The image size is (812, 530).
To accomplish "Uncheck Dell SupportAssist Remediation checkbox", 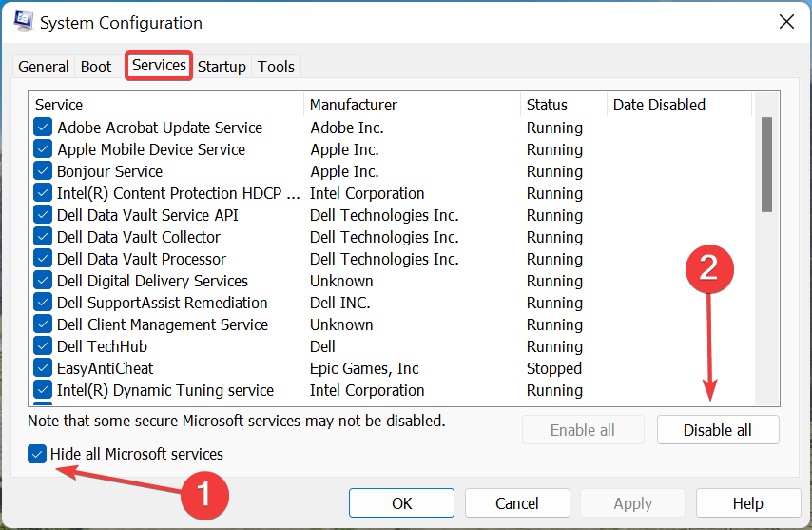I will (x=43, y=303).
